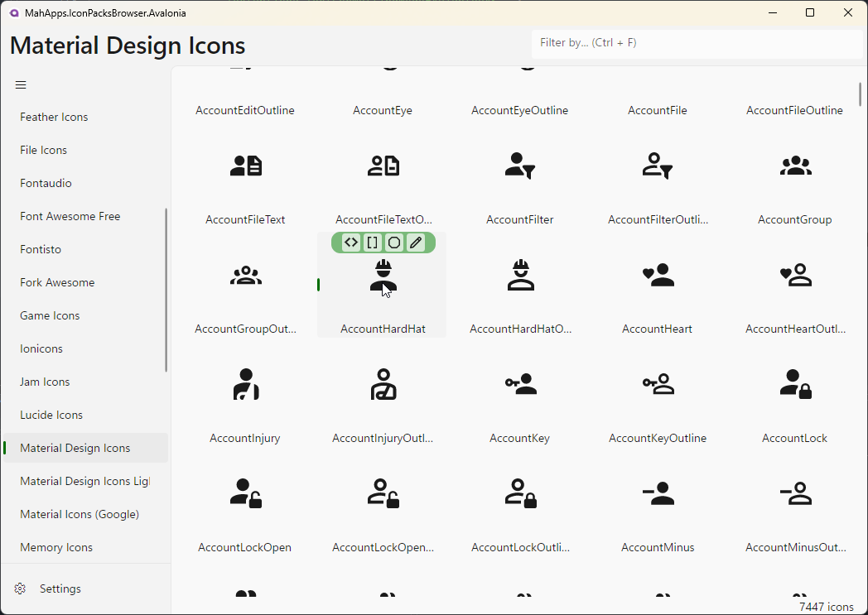Open the Fontaudio icon pack

[86, 183]
